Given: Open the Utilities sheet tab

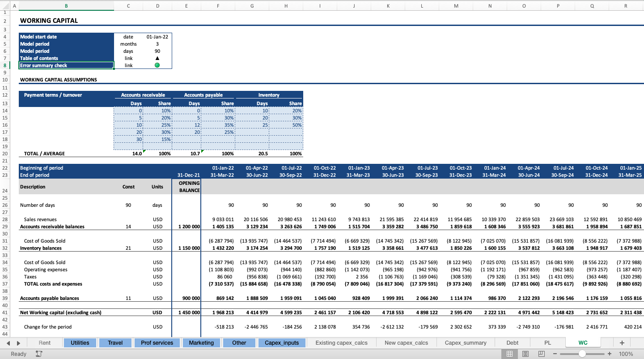Looking at the screenshot, I should [80, 343].
